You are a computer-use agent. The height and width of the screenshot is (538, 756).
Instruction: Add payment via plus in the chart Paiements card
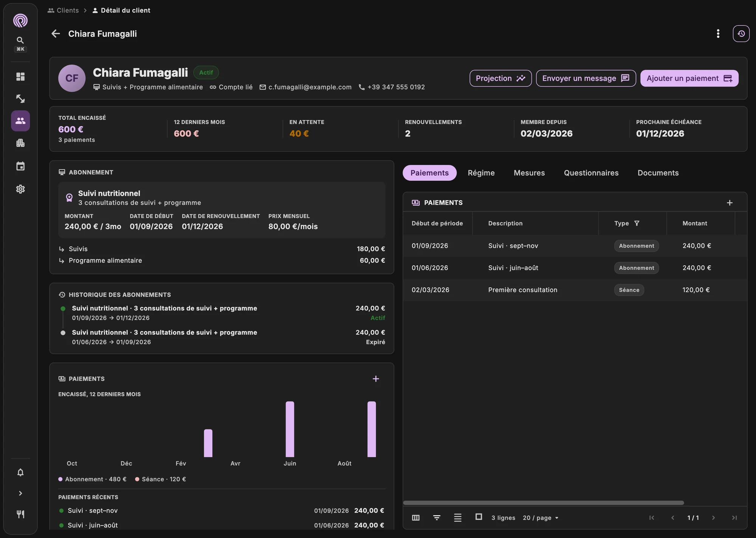point(376,379)
